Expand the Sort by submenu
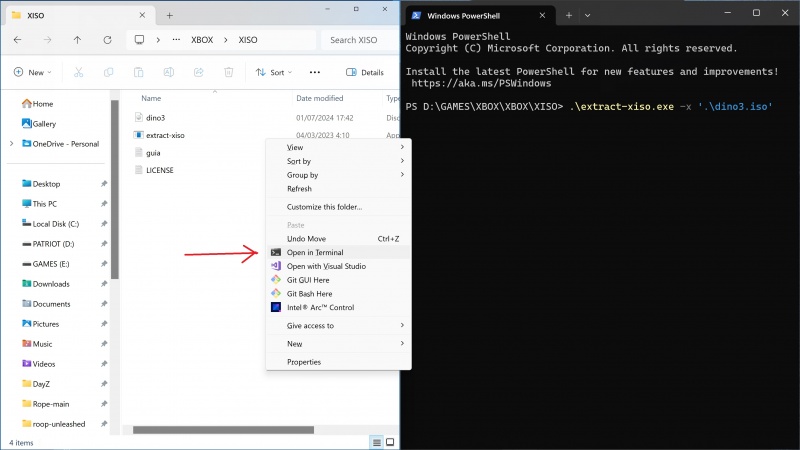Screen dimensions: 800x450 pyautogui.click(x=339, y=161)
